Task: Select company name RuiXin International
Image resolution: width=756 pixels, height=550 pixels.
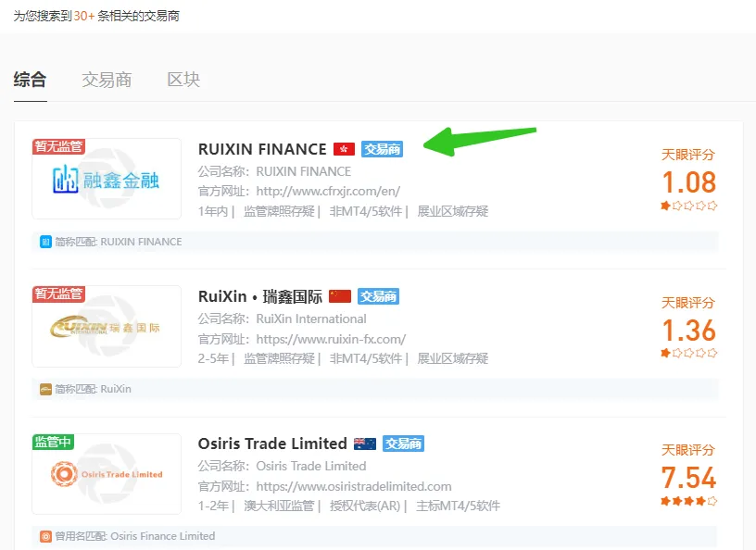Action: coord(311,319)
